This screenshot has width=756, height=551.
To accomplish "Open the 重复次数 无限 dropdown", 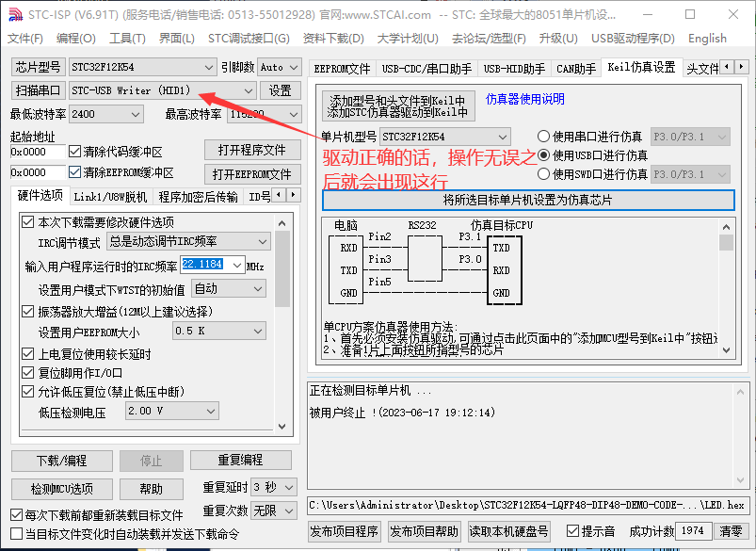I will [x=274, y=510].
